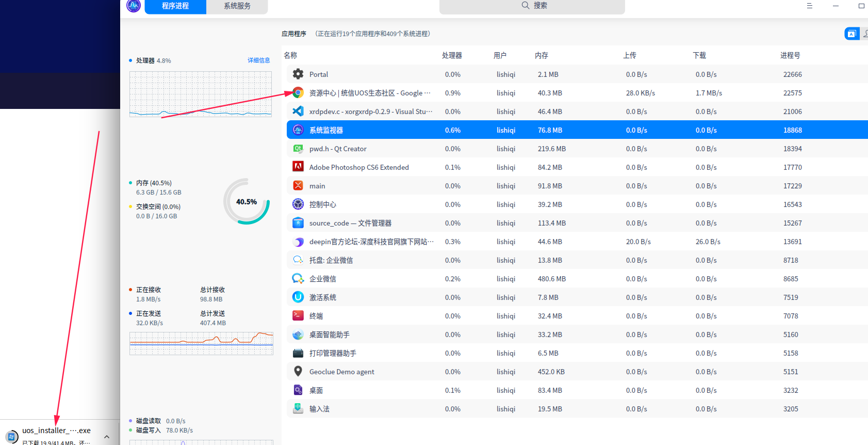The width and height of the screenshot is (868, 445).
Task: Click the 内存 (40.5%) label
Action: tap(154, 183)
